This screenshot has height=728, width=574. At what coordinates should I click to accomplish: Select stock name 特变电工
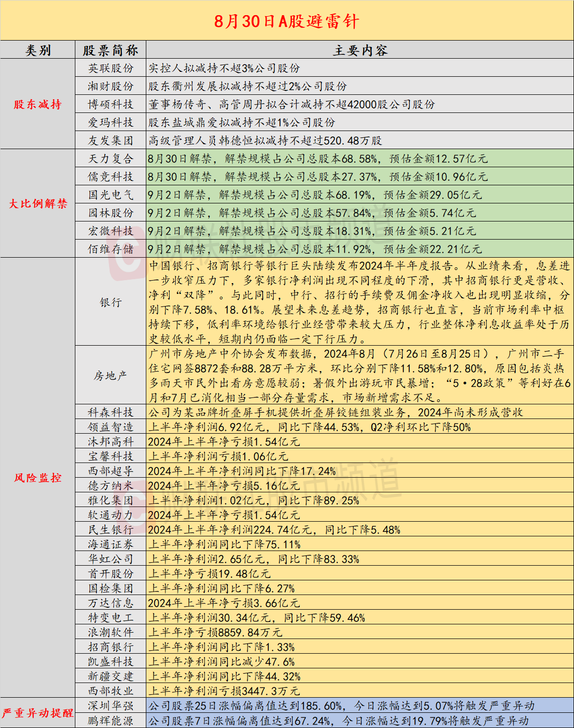(x=111, y=618)
